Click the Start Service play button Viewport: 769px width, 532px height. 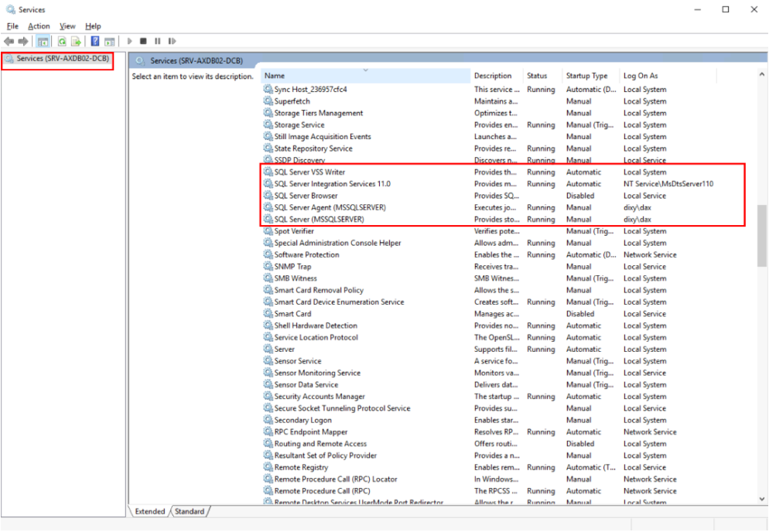pyautogui.click(x=129, y=41)
